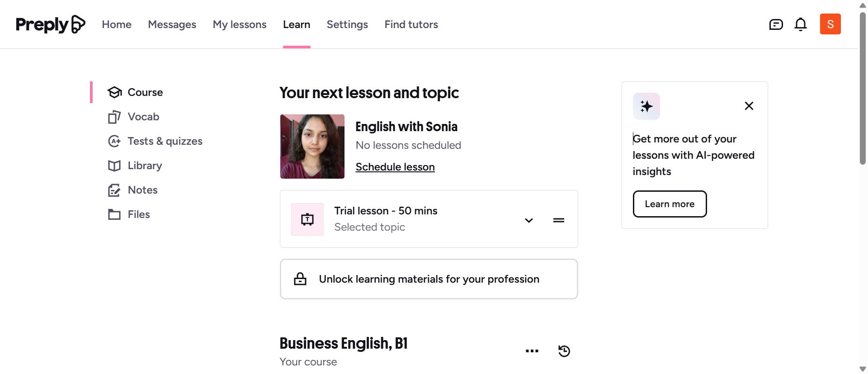
Task: Click the Preply logo
Action: coord(50,24)
